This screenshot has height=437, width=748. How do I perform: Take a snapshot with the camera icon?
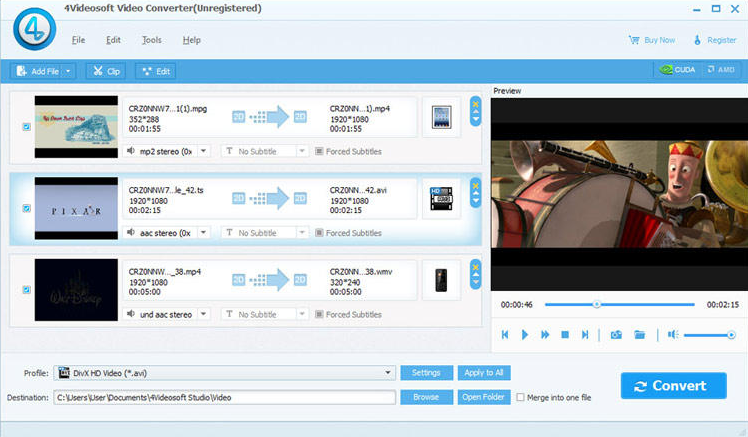pyautogui.click(x=616, y=334)
